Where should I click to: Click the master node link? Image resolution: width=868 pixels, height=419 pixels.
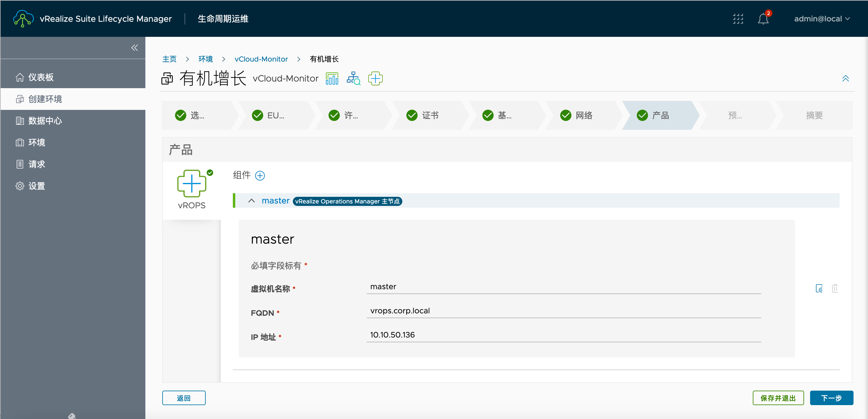[x=275, y=201]
